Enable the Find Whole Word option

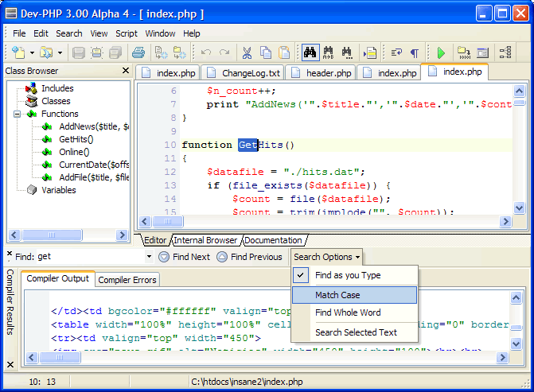[x=354, y=312]
